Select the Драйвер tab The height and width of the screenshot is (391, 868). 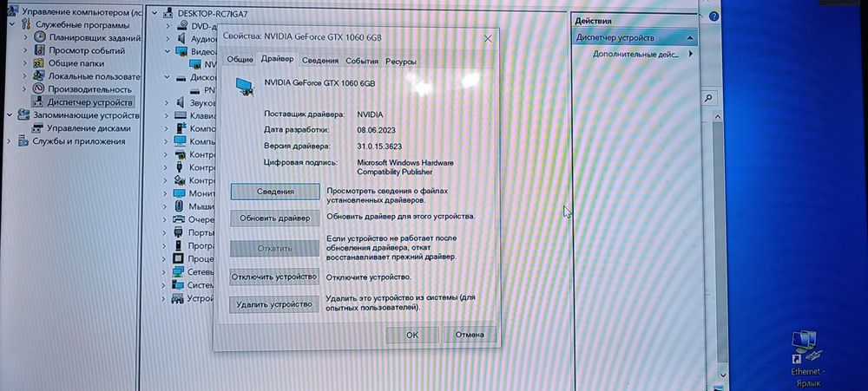(x=278, y=59)
